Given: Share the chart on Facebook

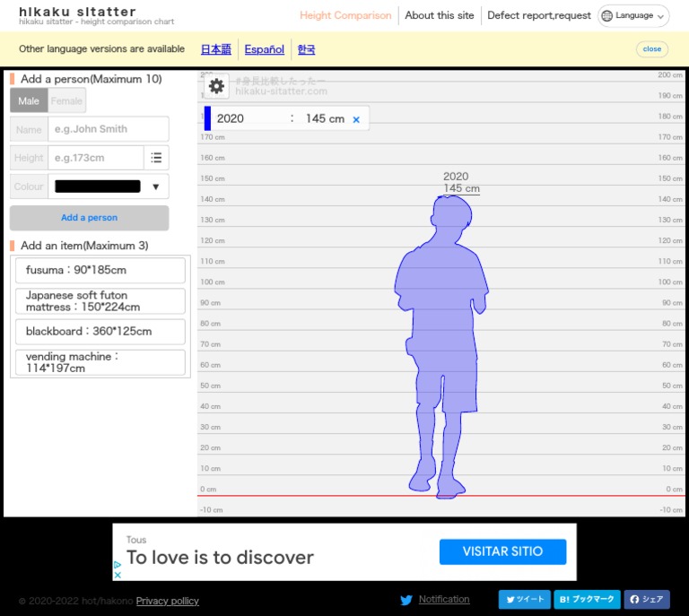Looking at the screenshot, I should tap(647, 600).
